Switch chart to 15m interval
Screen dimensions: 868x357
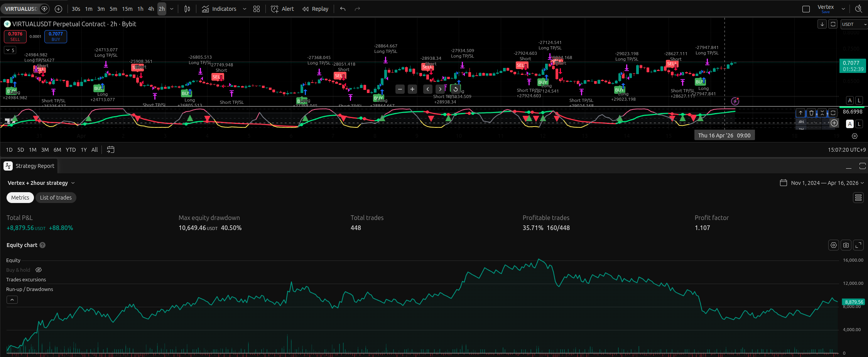(x=127, y=8)
